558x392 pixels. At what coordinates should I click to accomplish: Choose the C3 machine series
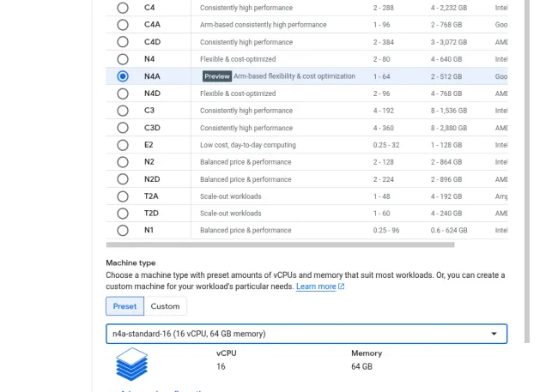pyautogui.click(x=123, y=111)
